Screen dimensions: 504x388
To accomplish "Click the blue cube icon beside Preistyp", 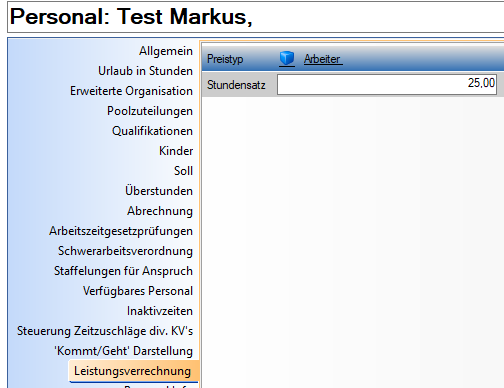I will pyautogui.click(x=287, y=59).
